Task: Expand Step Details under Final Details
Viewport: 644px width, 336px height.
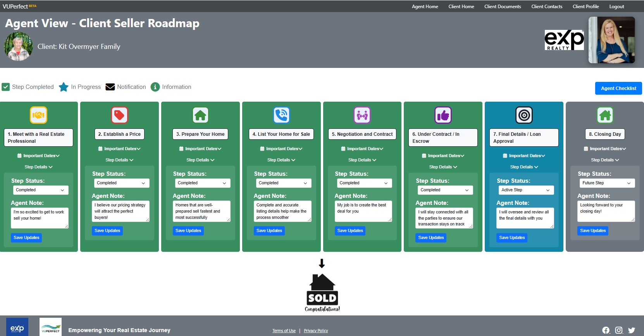Action: click(x=524, y=167)
